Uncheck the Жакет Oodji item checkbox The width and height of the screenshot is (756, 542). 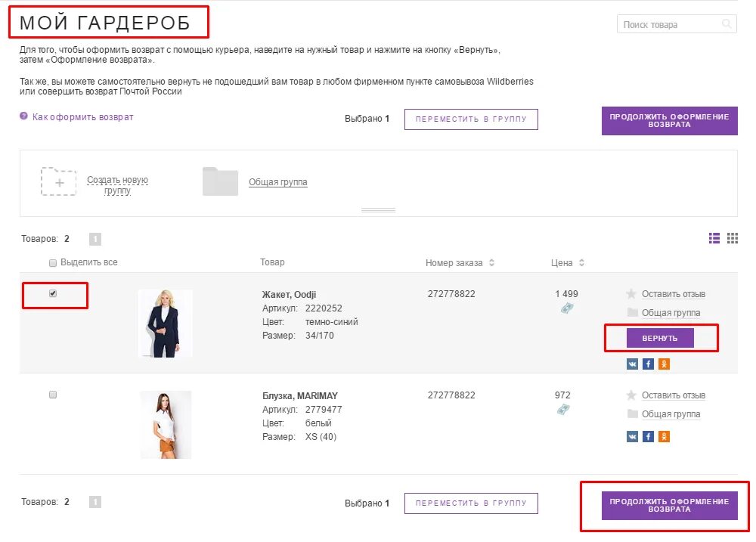tap(53, 293)
